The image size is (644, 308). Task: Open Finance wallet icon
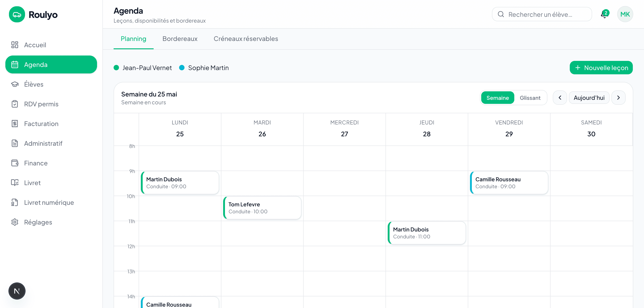tap(15, 163)
